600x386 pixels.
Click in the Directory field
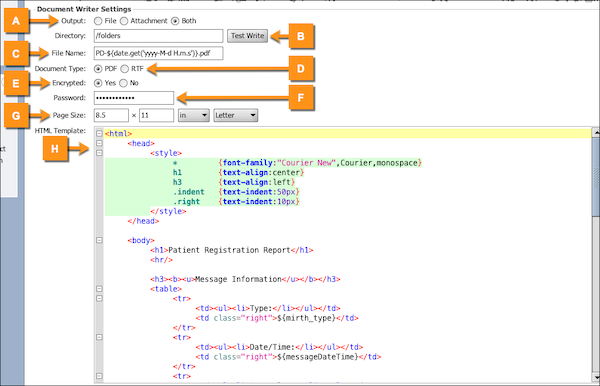158,36
